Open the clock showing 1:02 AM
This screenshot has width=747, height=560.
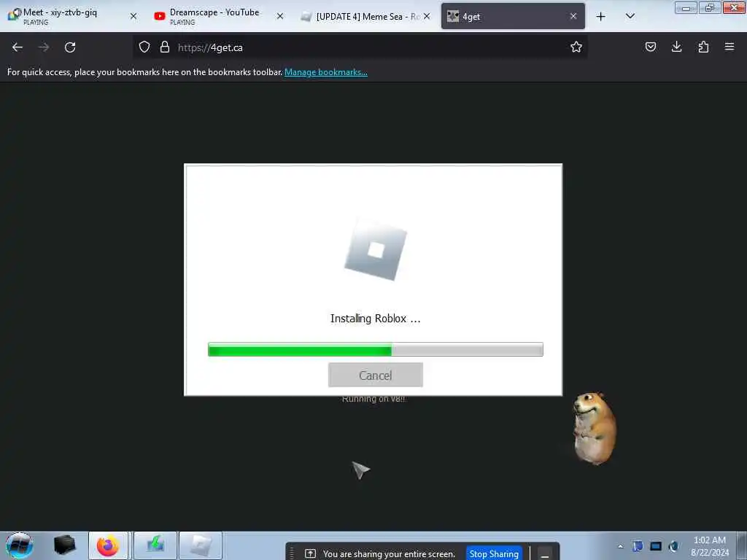pos(709,546)
